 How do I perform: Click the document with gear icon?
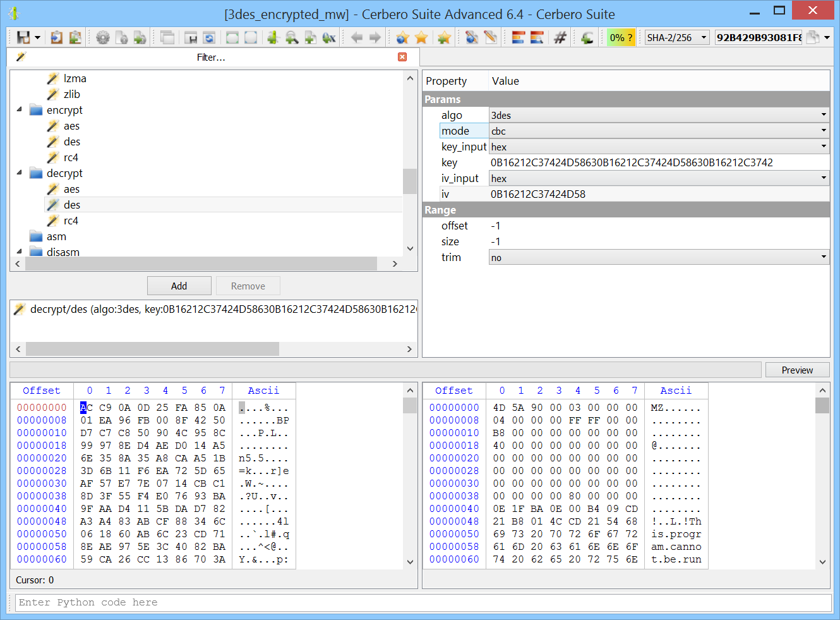(122, 37)
